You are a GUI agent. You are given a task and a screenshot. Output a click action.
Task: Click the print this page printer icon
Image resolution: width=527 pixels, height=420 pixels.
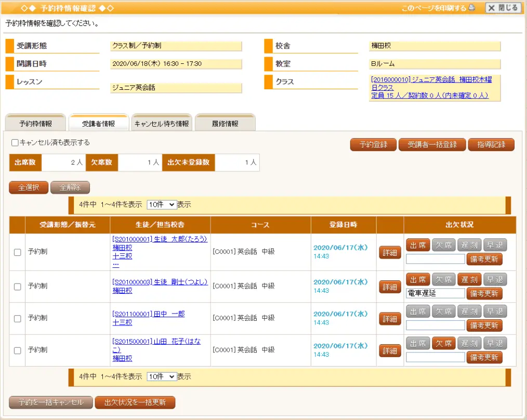(472, 8)
